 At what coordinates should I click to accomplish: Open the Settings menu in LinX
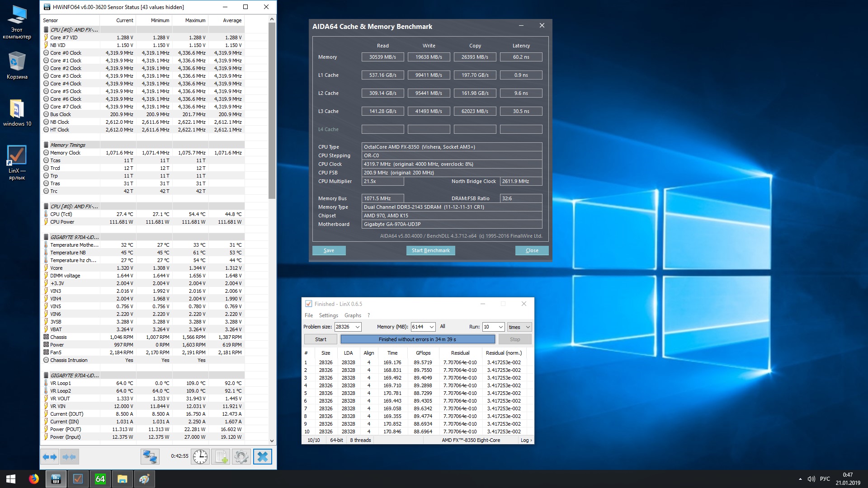click(328, 315)
